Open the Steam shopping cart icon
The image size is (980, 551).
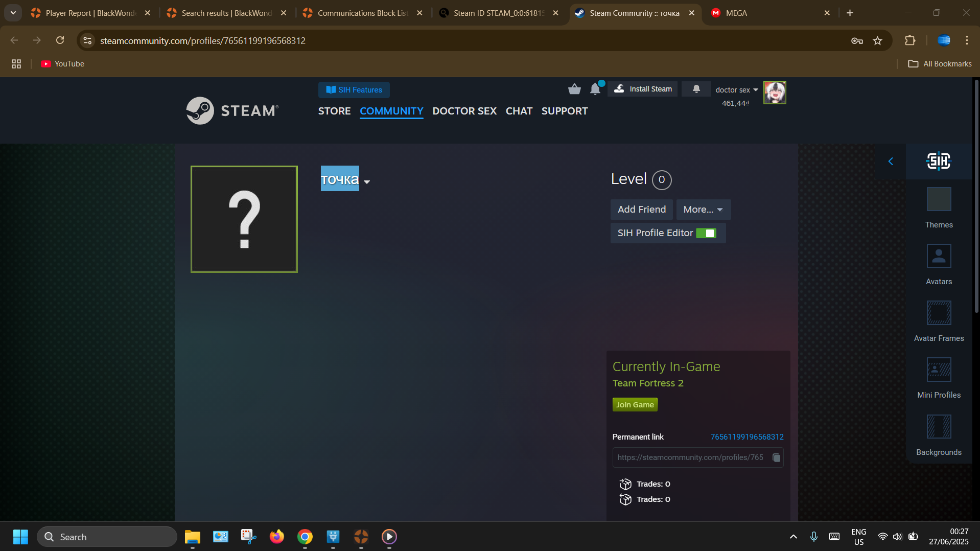pos(574,89)
